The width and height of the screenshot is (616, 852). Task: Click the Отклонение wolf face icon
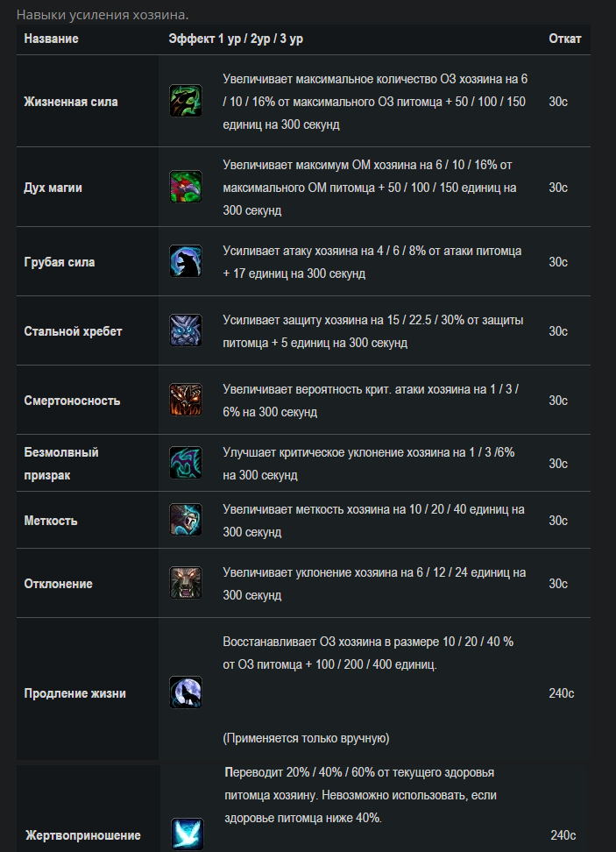186,583
